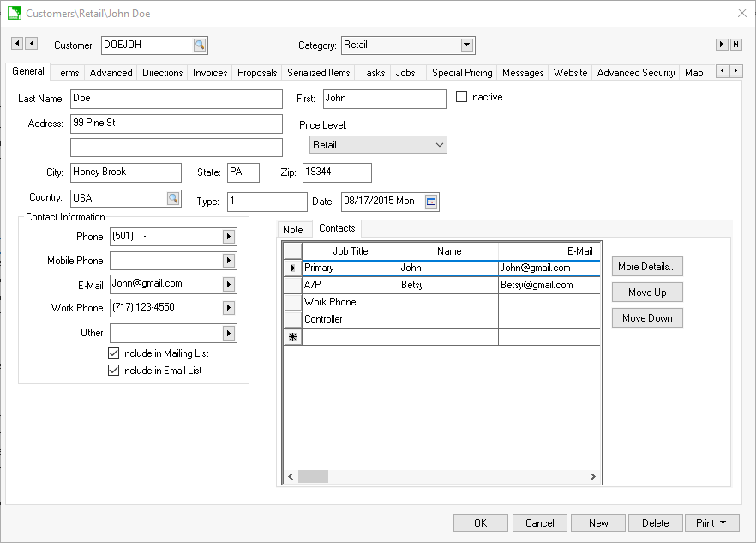Toggle the Inactive checkbox
This screenshot has width=756, height=543.
pos(462,97)
